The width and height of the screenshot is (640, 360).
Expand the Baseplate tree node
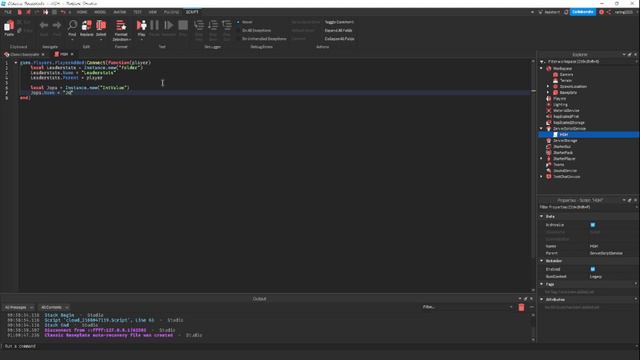pyautogui.click(x=548, y=93)
